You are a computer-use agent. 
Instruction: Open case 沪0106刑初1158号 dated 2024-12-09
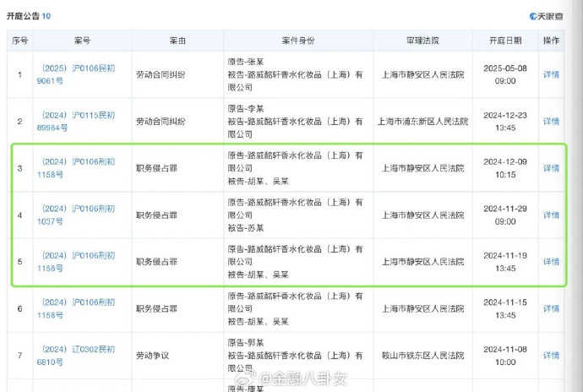coord(76,168)
